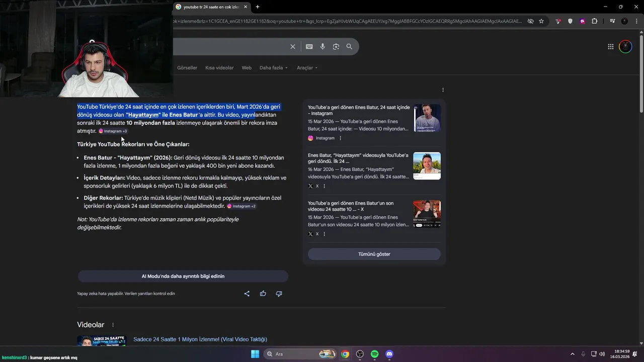
Task: Click the Instagram result thumbnail image
Action: 427,118
